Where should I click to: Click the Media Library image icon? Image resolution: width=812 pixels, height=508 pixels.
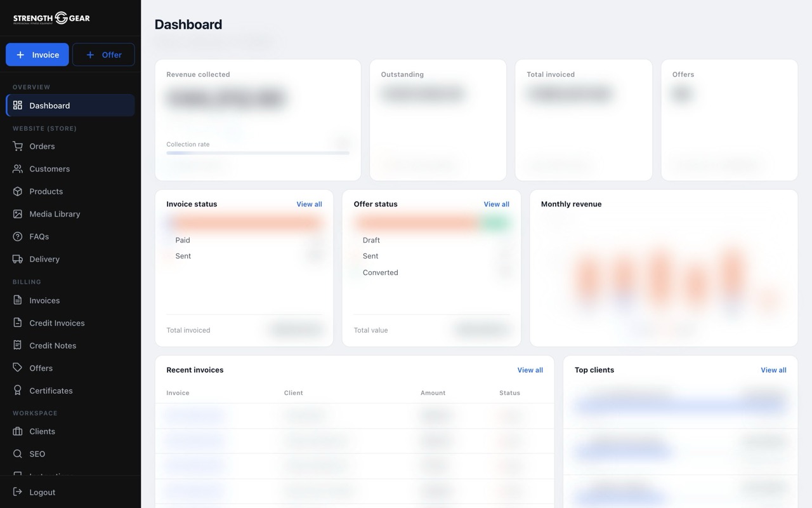click(18, 214)
